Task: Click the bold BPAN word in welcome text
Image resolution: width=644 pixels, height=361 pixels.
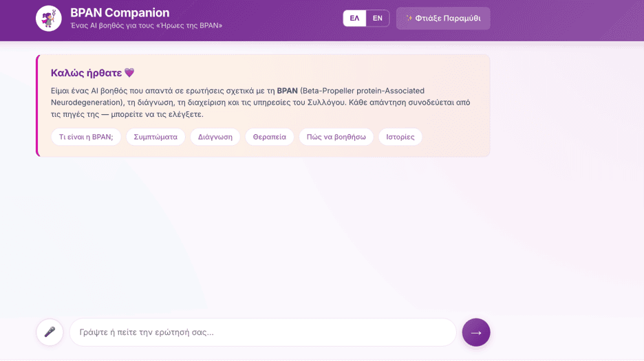Action: coord(287,91)
